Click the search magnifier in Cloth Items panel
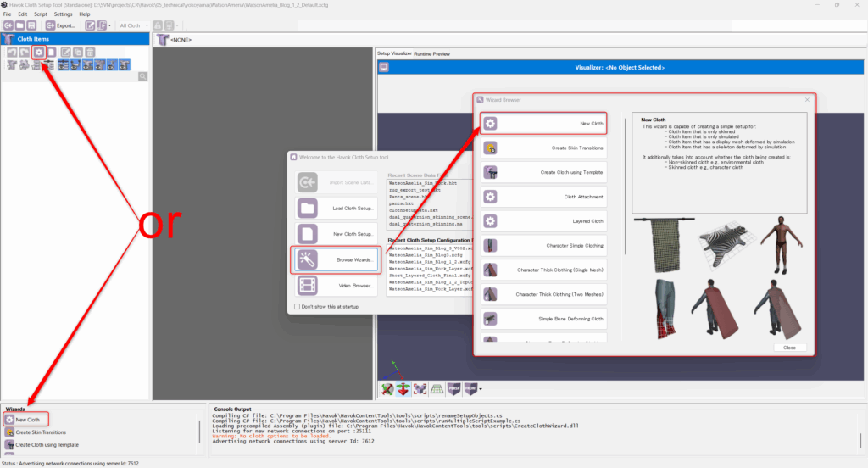The width and height of the screenshot is (868, 468). pos(142,76)
